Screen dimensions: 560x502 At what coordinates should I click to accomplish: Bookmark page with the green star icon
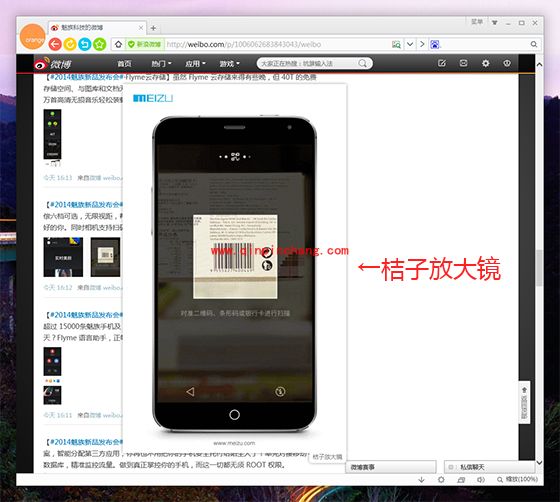[x=100, y=44]
